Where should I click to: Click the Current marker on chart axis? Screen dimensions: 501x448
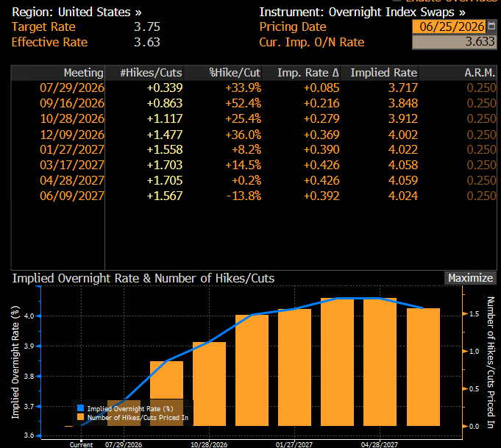(x=81, y=444)
